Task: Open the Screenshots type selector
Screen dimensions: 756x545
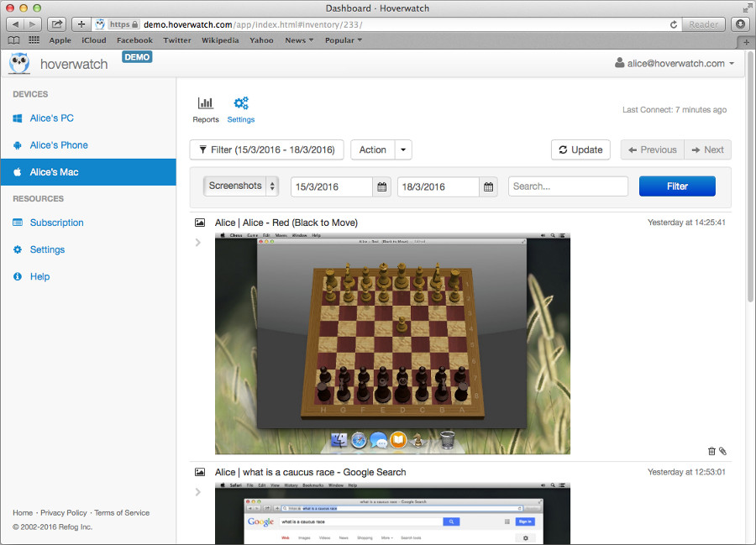Action: pos(241,186)
